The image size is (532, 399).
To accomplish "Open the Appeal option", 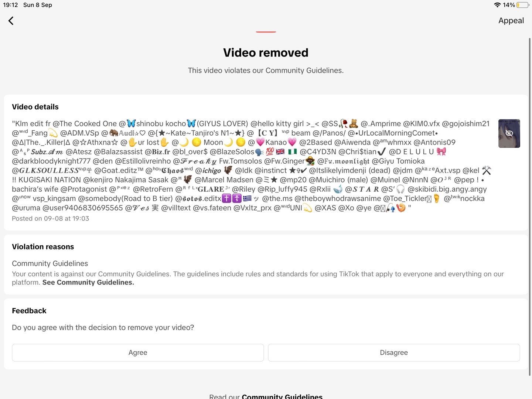I will [x=511, y=21].
